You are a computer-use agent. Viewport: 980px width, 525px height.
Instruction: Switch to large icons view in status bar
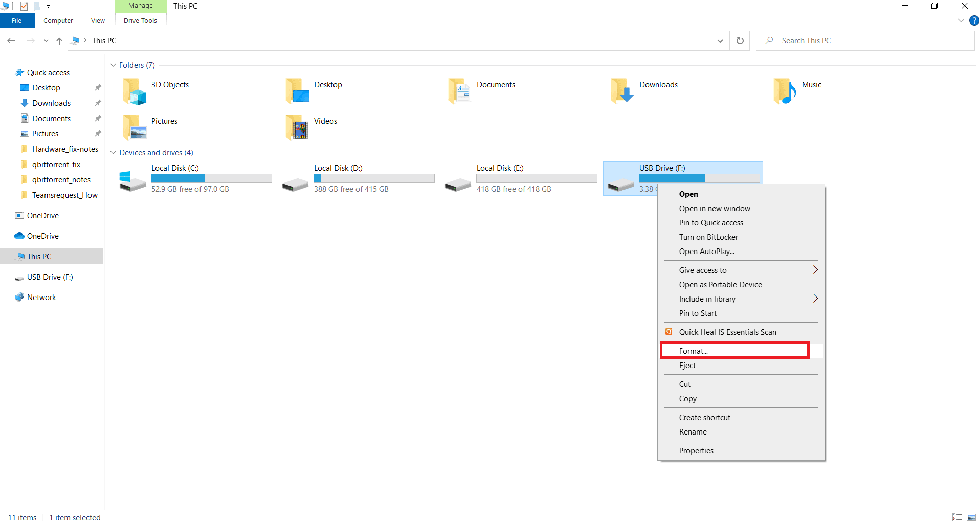[971, 517]
